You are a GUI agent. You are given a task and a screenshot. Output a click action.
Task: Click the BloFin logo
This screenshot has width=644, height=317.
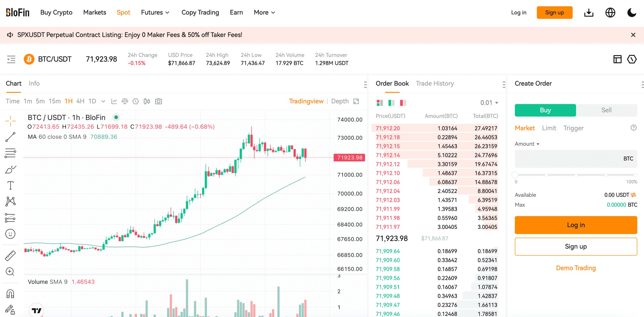tap(18, 13)
